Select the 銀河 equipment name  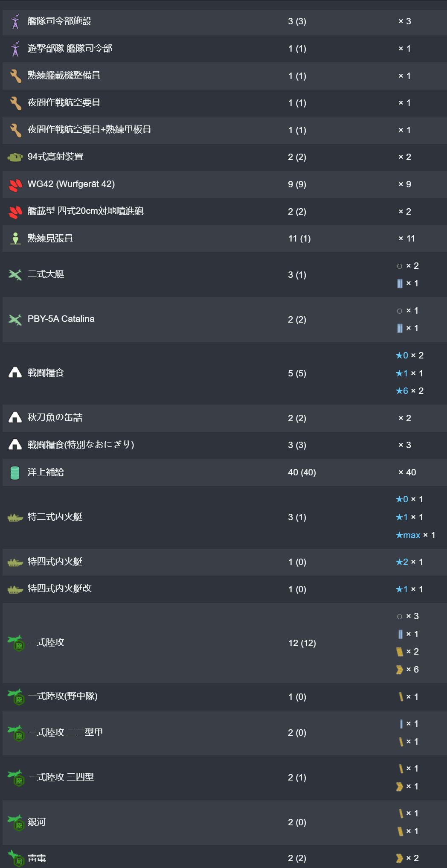[x=37, y=822]
